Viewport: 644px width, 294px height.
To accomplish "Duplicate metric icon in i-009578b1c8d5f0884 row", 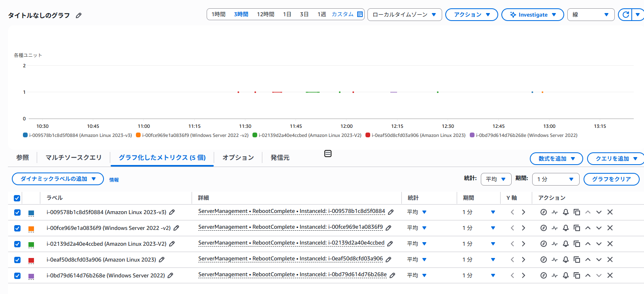I will click(x=577, y=212).
